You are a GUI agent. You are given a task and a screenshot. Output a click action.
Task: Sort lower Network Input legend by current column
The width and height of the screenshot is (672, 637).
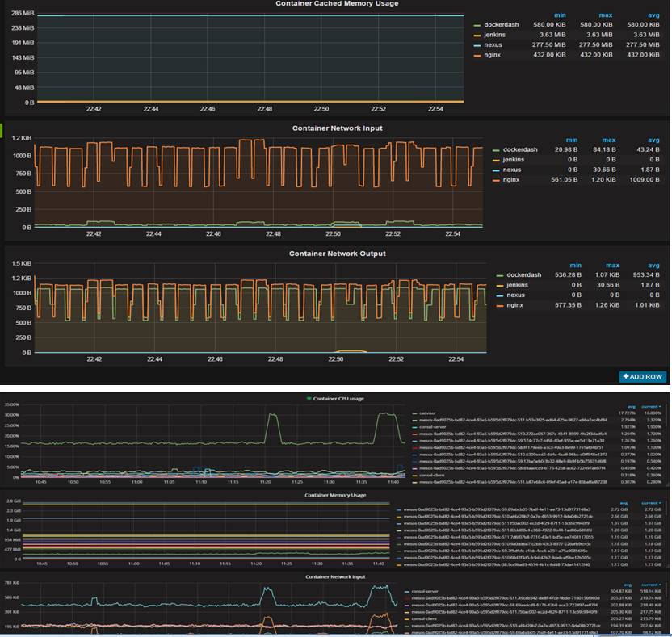pyautogui.click(x=651, y=585)
